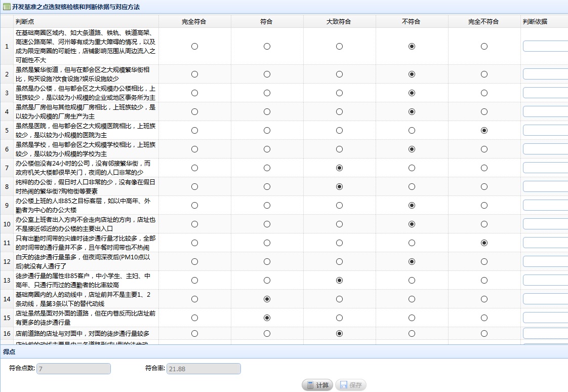Select 大致符合 radio button in row 5
The width and height of the screenshot is (568, 392).
[339, 130]
